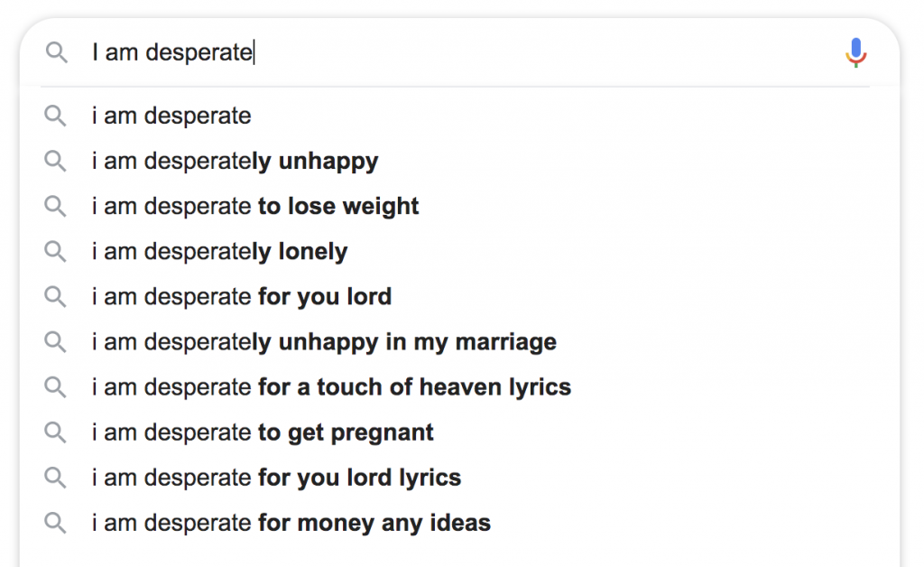Choose suggestion 'i am desperately lonely'
Image resolution: width=924 pixels, height=567 pixels.
[x=459, y=252]
